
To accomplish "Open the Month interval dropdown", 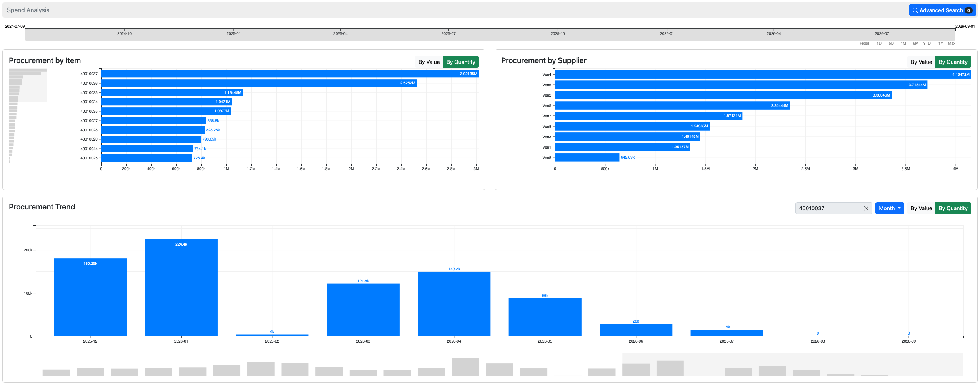I will (x=890, y=208).
